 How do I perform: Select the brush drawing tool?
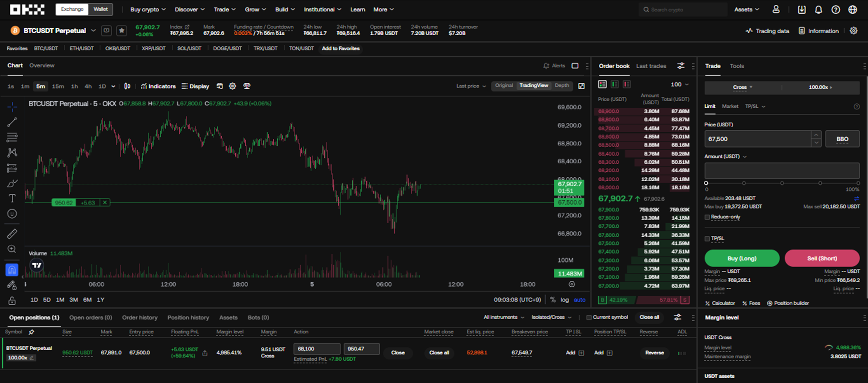[12, 183]
